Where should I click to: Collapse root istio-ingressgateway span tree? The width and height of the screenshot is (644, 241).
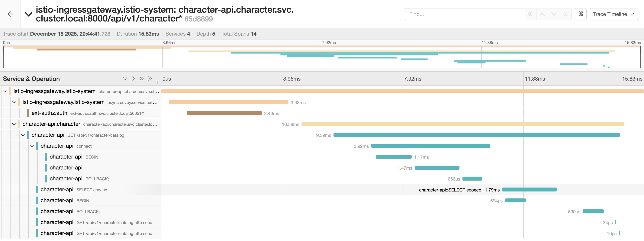pos(5,92)
